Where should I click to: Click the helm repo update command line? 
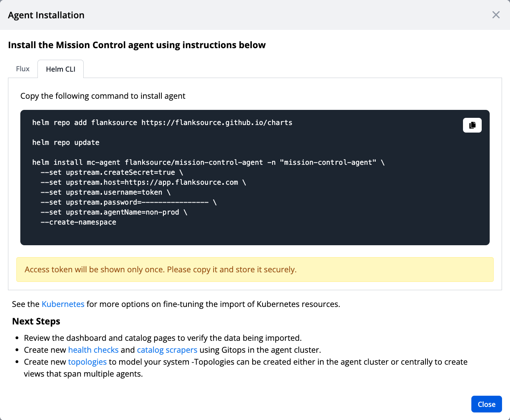(66, 143)
